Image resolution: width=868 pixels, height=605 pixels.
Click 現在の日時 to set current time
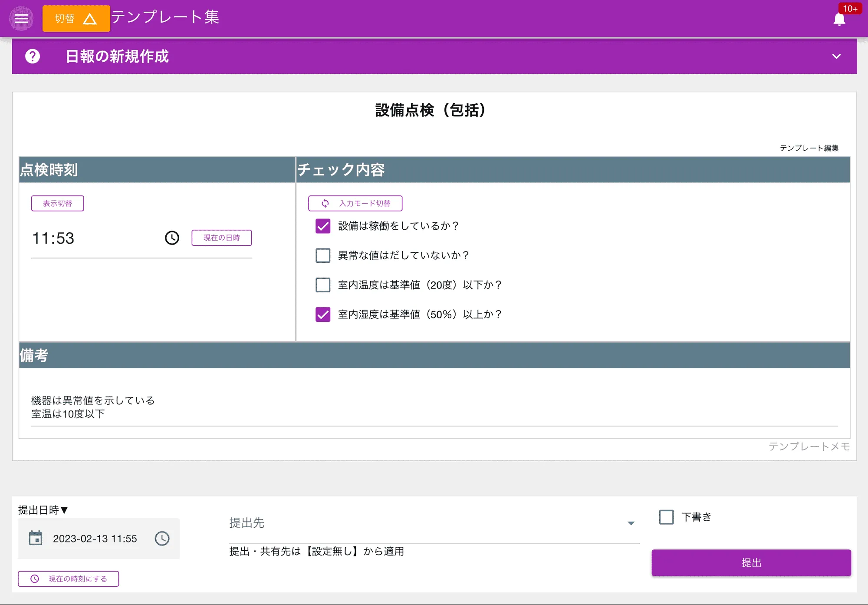coord(221,238)
